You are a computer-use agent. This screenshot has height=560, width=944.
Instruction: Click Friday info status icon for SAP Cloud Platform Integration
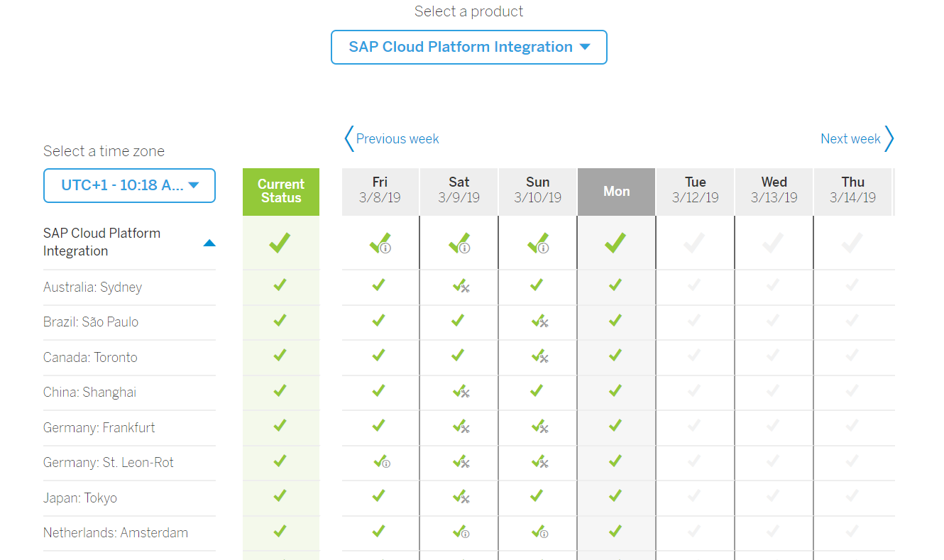pos(380,243)
